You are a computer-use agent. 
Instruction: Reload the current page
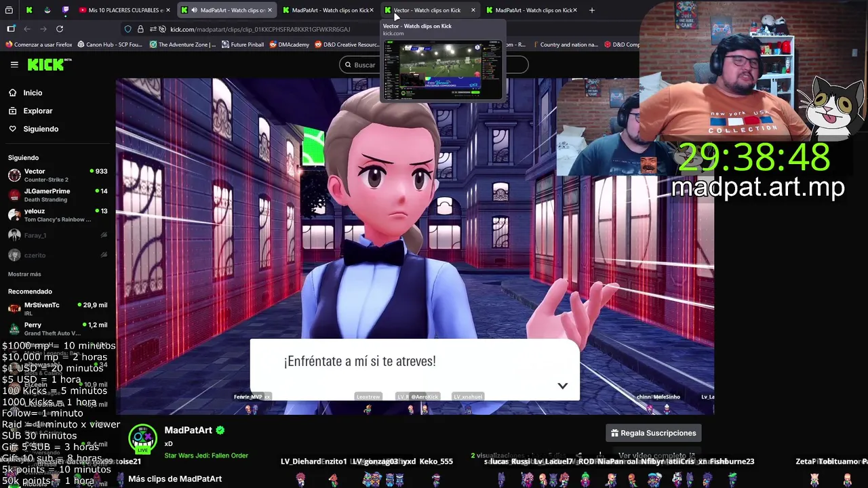pyautogui.click(x=60, y=29)
